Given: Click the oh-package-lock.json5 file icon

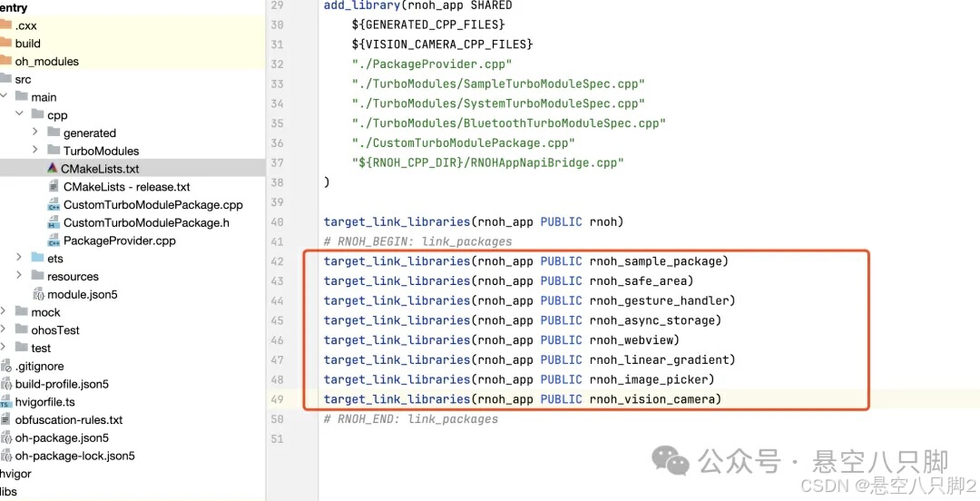Looking at the screenshot, I should tap(5, 456).
